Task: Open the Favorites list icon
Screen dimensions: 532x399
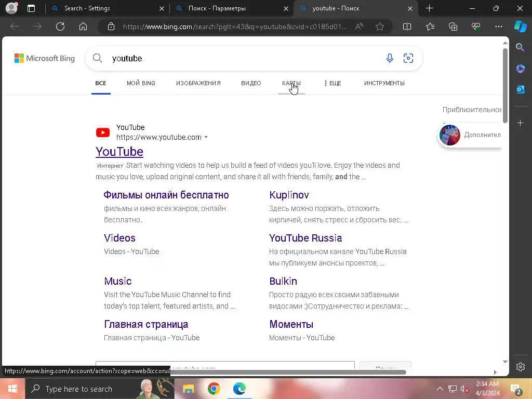Action: coord(430,26)
